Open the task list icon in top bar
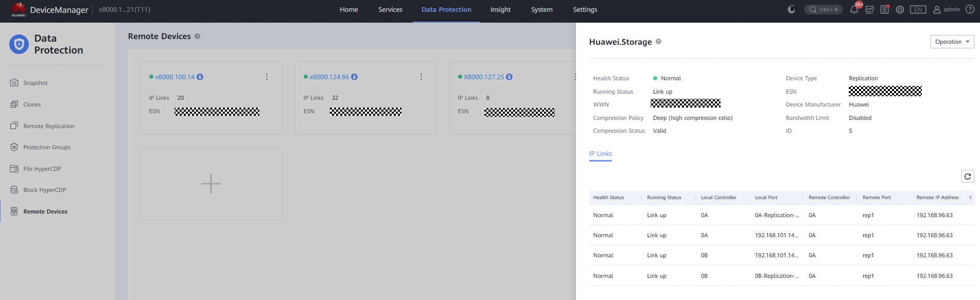Viewport: 980px width, 300px height. tap(885, 10)
